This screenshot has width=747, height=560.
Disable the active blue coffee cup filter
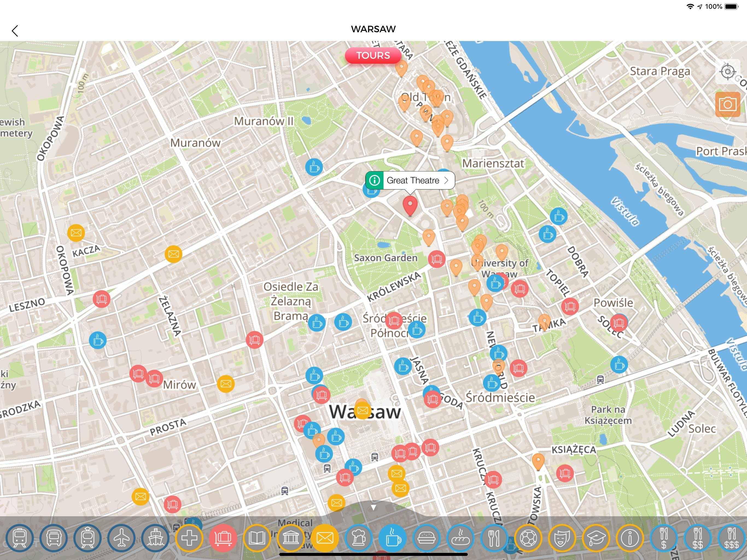[392, 538]
